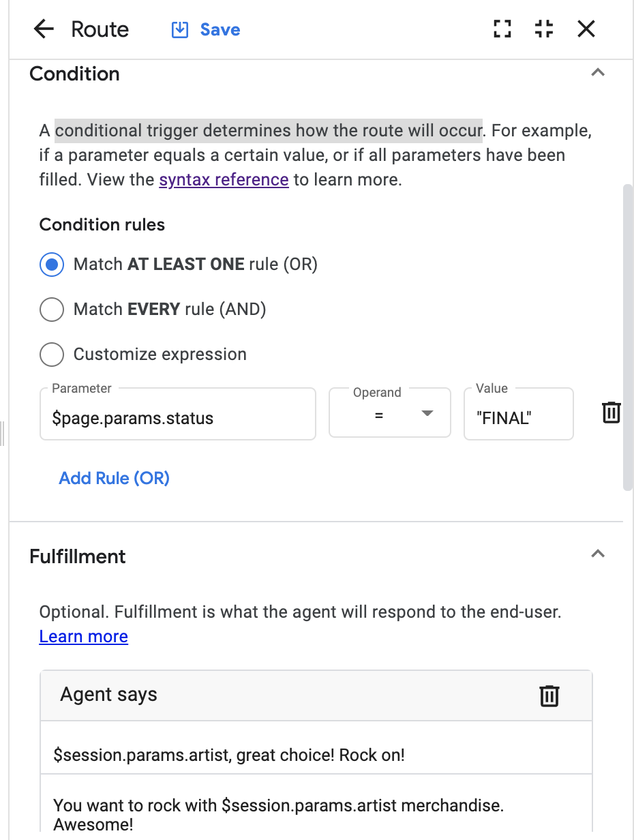Viewport: 634px width, 840px height.
Task: Click Add Rule (OR)
Action: 115,478
